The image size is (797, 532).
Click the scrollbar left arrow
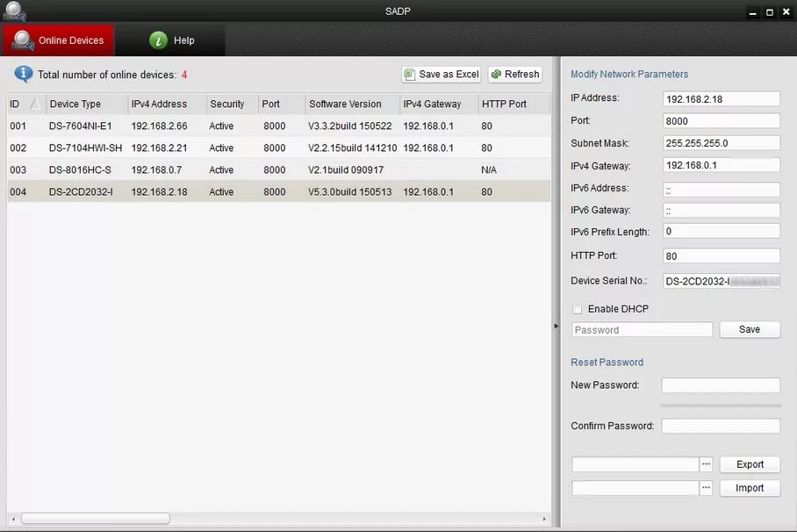point(13,519)
